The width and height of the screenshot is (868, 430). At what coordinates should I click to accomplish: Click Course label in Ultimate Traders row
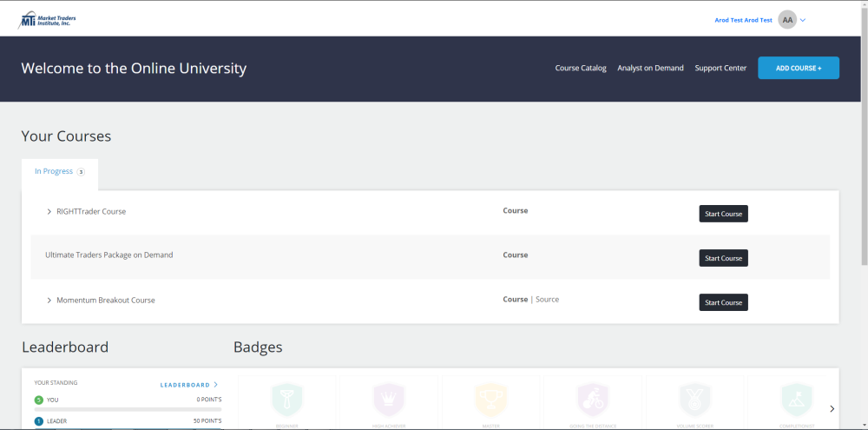click(x=516, y=255)
